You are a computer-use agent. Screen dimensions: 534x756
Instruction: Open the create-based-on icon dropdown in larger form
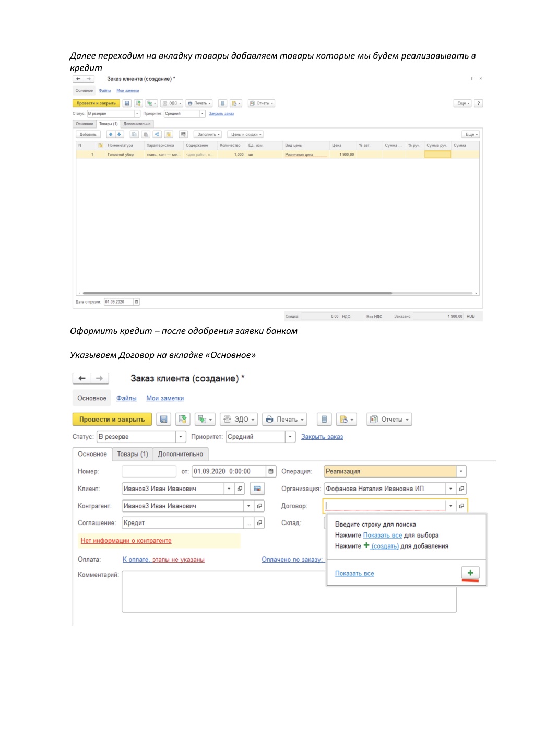pos(205,419)
